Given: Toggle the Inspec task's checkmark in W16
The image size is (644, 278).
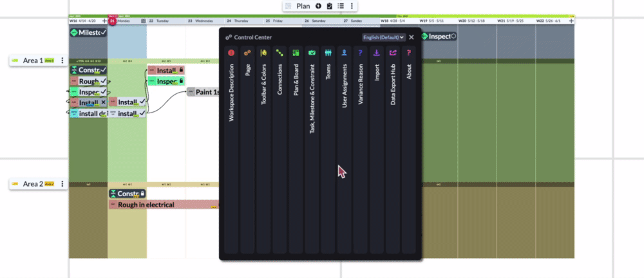Looking at the screenshot, I should [x=104, y=91].
